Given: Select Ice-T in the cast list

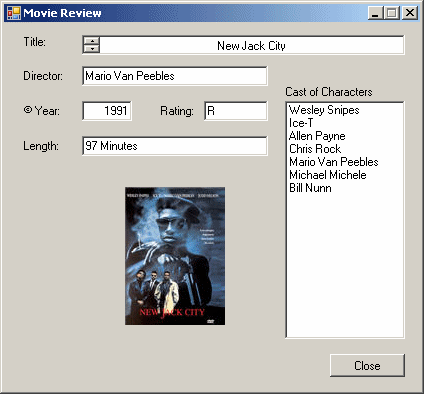Looking at the screenshot, I should 301,123.
